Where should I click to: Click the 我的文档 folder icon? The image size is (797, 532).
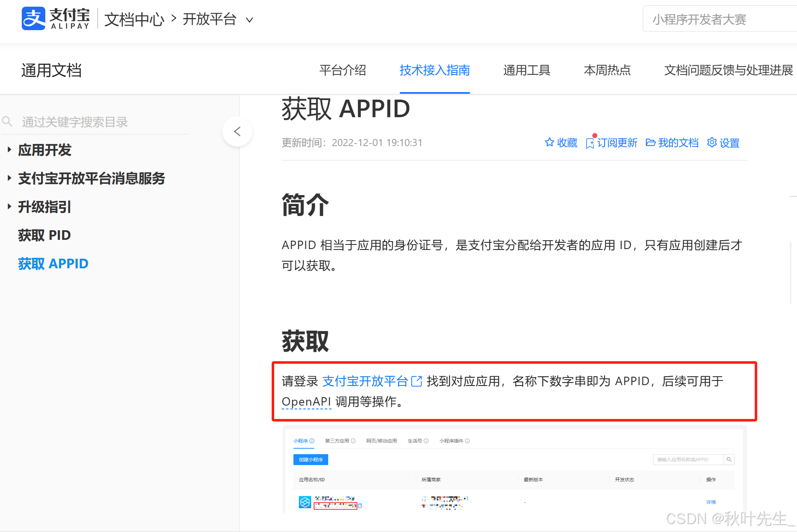click(x=650, y=143)
